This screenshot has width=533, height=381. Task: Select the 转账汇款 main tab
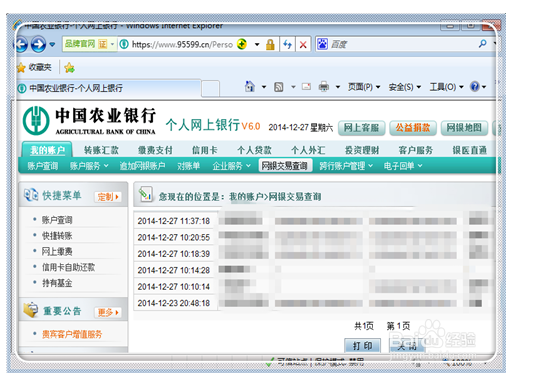[x=101, y=150]
